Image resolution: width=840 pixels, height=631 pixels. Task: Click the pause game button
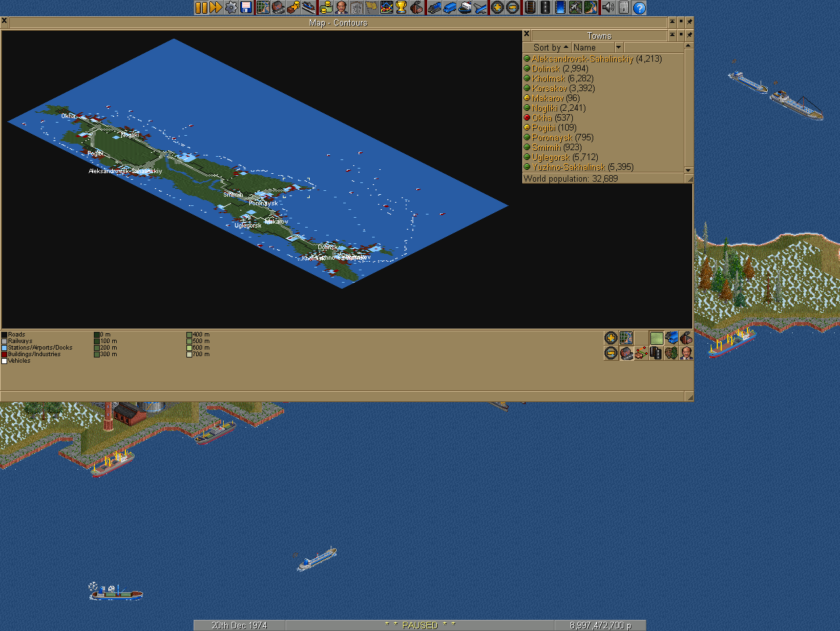click(201, 7)
